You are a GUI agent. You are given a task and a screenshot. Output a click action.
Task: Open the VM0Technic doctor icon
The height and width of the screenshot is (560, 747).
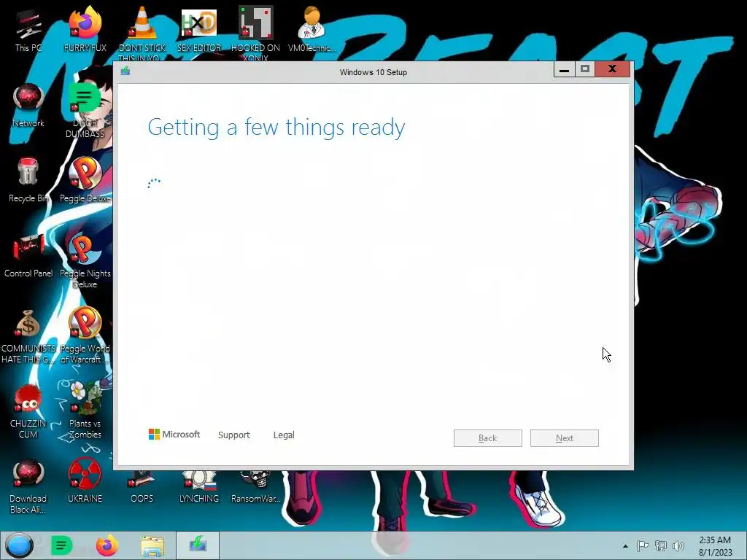coord(312,29)
